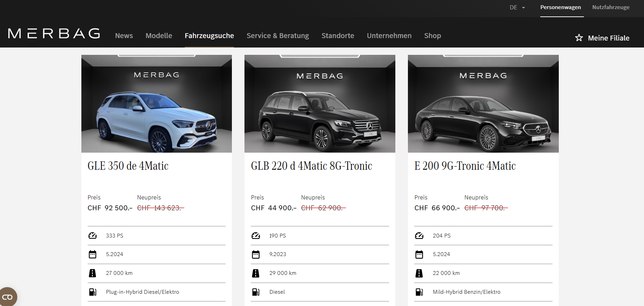Screen dimensions: 644x306
Task: Open the black E 200 sedan photo
Action: (x=483, y=104)
